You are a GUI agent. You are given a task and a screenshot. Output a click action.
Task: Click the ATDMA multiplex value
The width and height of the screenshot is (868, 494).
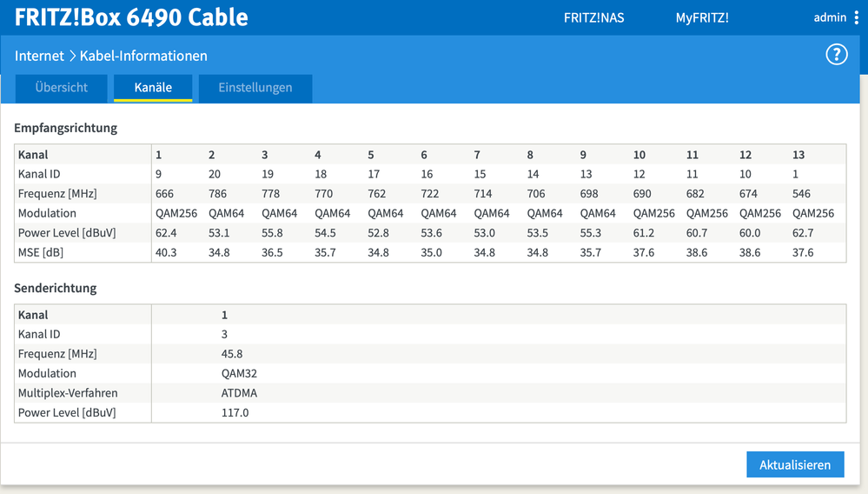(x=239, y=393)
